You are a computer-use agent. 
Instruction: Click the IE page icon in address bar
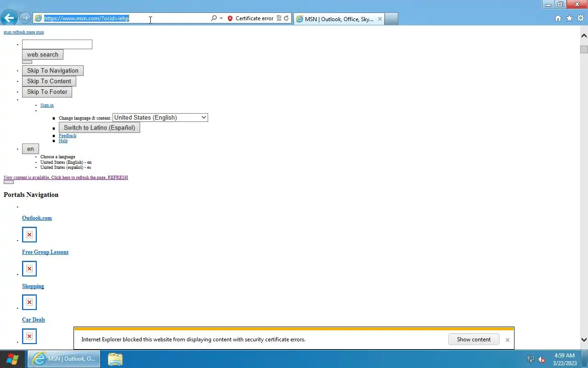tap(39, 18)
